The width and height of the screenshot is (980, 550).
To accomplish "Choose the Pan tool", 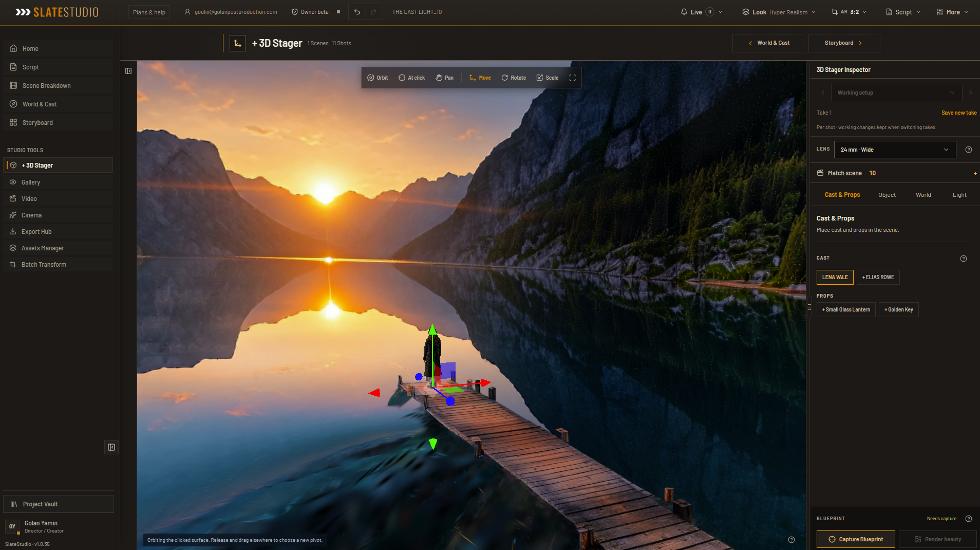I will [445, 78].
